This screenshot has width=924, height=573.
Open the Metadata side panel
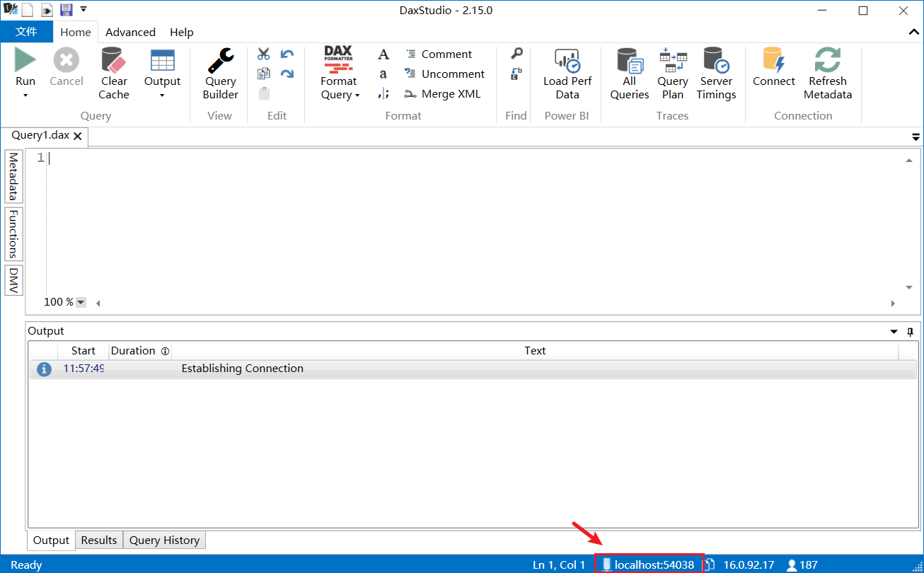pos(13,177)
